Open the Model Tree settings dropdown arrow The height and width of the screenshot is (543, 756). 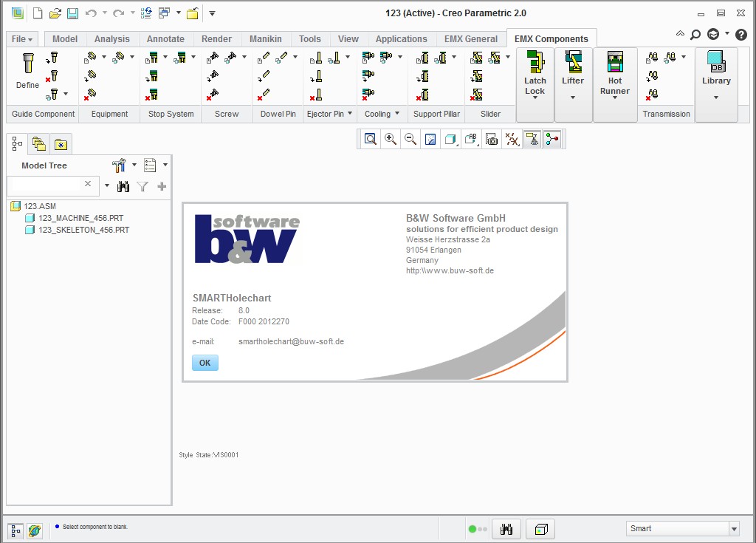pos(134,165)
